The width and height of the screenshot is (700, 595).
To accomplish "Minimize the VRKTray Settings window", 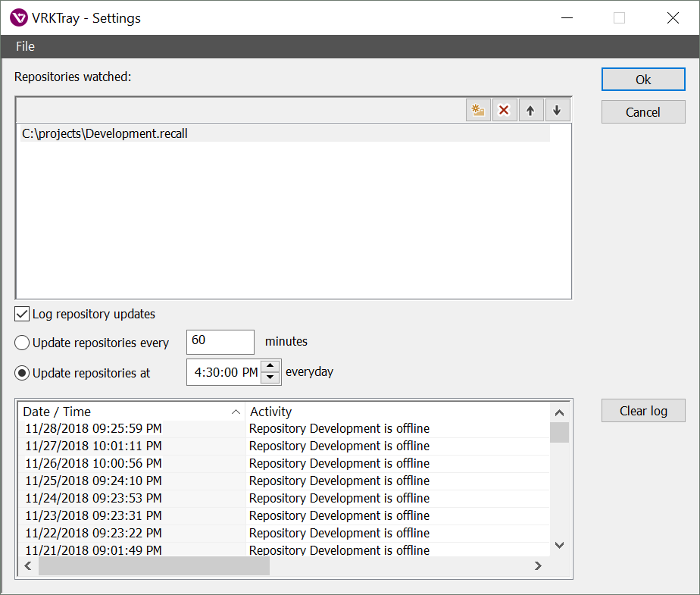I will (x=567, y=18).
